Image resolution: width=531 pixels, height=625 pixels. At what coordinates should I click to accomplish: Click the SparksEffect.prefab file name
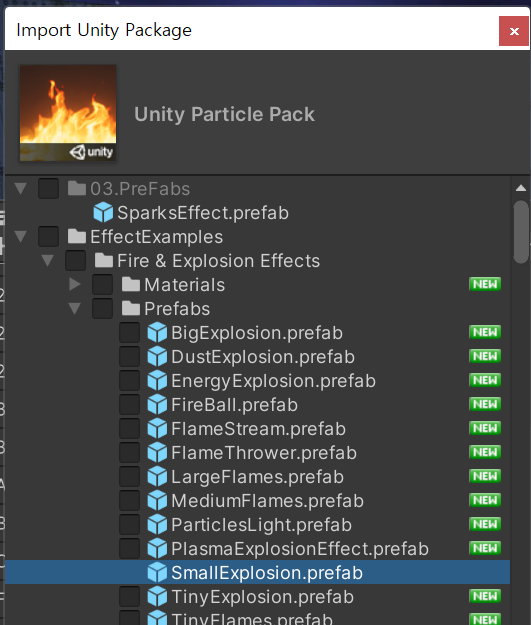(203, 212)
